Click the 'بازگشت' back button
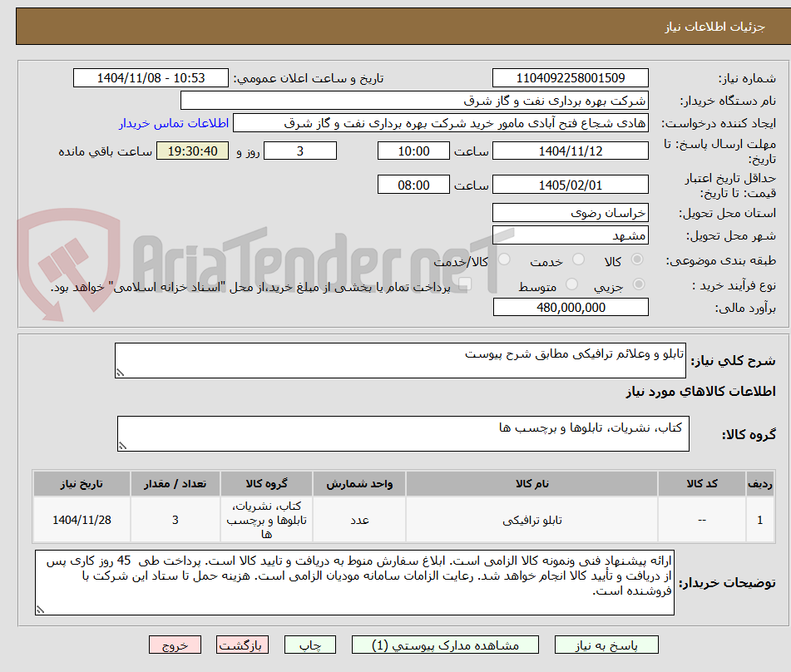The image size is (791, 672). tap(242, 645)
